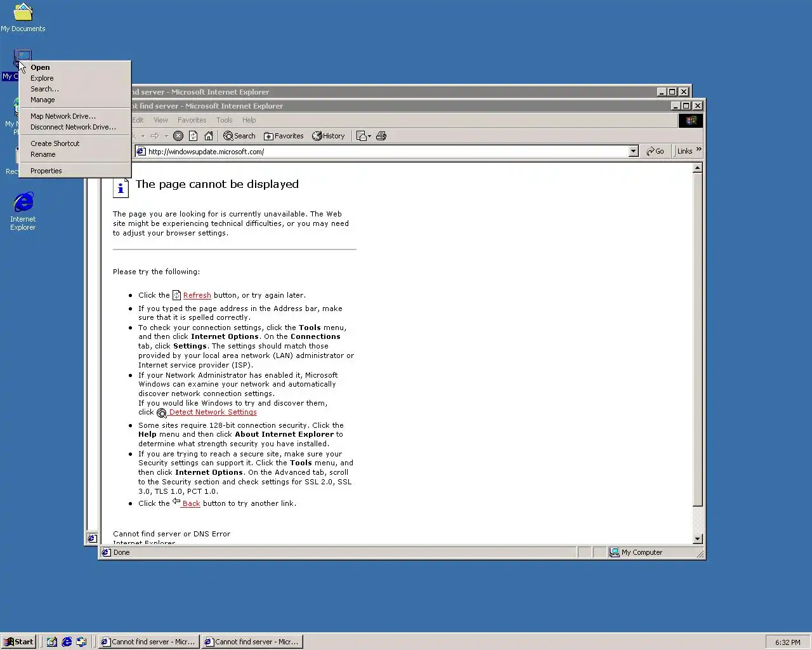Click the Forward arrow toolbar icon
812x650 pixels.
(155, 136)
